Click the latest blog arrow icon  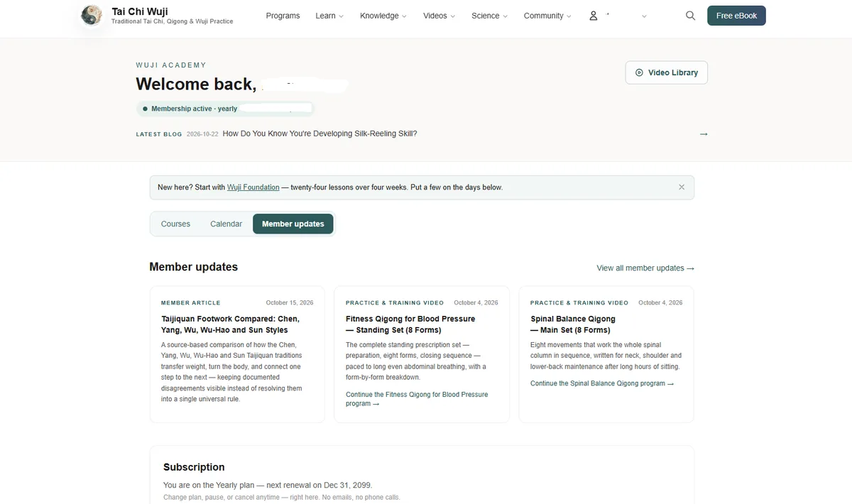[704, 134]
